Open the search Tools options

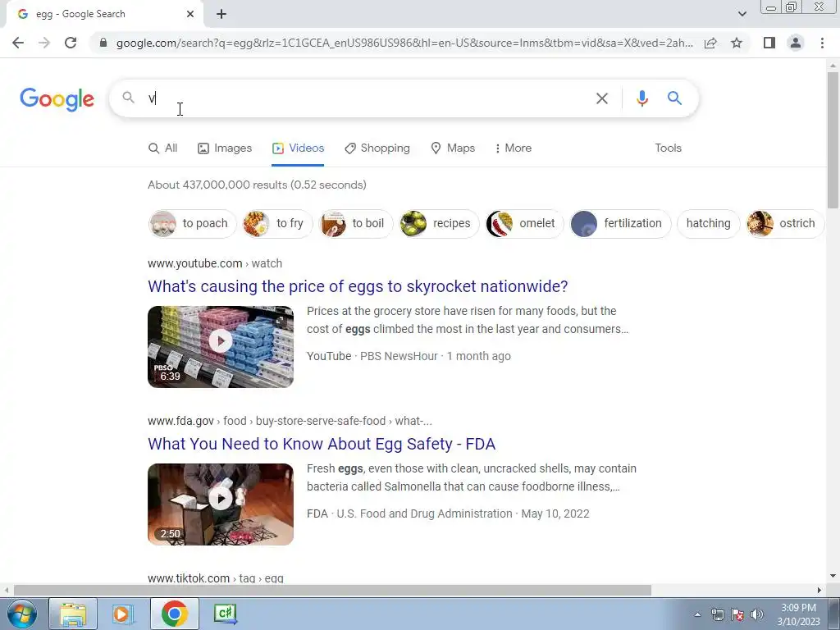pyautogui.click(x=668, y=148)
